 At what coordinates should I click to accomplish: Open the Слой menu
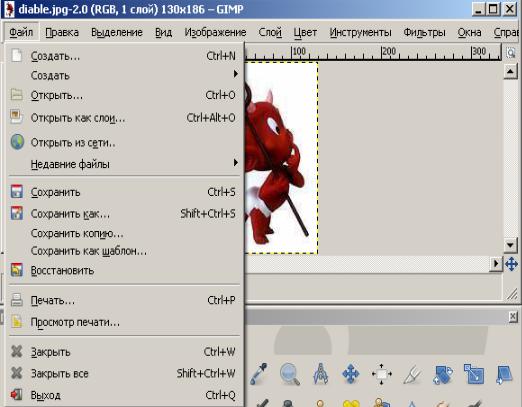pyautogui.click(x=270, y=32)
